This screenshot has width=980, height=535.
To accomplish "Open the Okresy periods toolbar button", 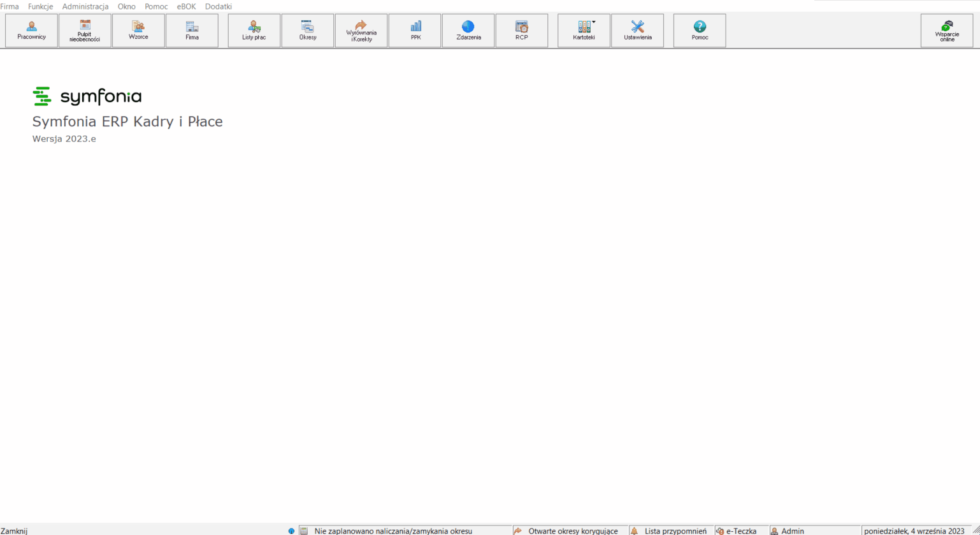I will pyautogui.click(x=308, y=31).
